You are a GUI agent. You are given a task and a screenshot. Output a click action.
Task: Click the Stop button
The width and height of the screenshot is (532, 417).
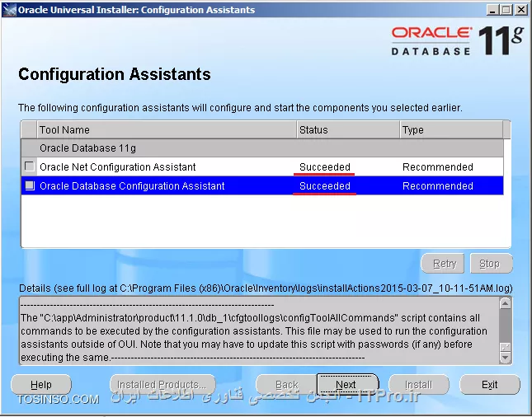click(492, 264)
